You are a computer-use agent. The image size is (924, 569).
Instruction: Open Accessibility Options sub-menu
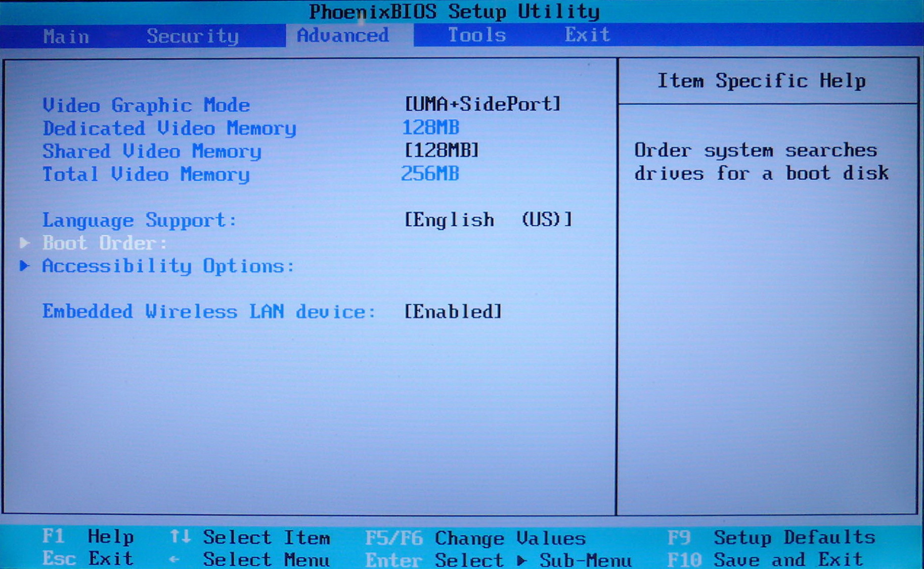(168, 266)
